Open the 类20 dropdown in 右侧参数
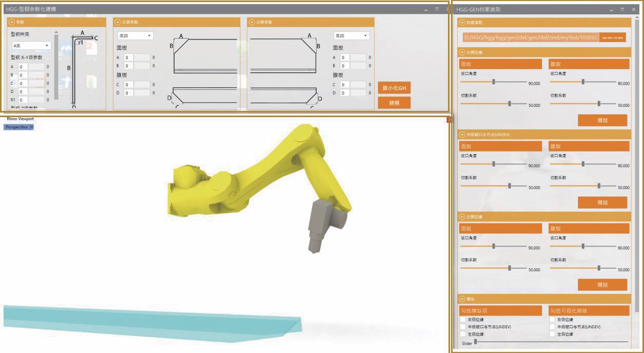Screen dimensions: 644x353 351,36
